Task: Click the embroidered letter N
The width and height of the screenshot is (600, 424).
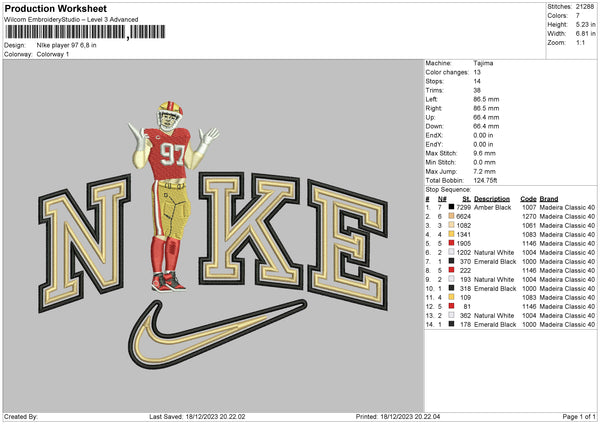Action: [x=85, y=243]
